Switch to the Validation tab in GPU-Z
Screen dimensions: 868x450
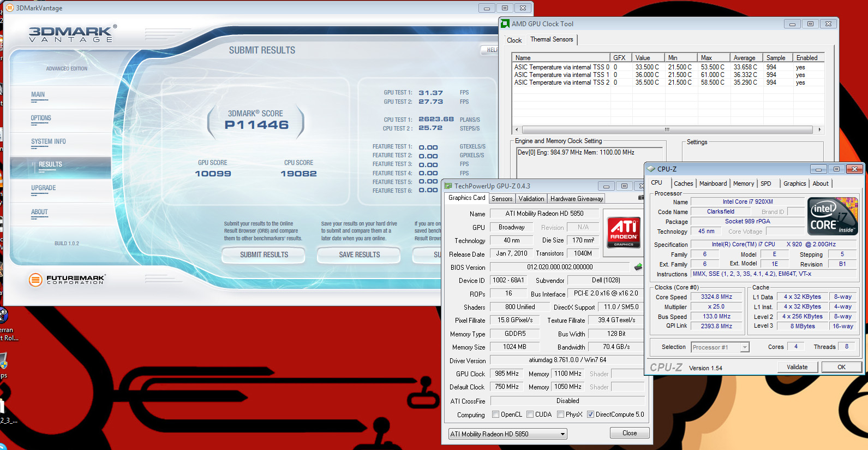[531, 199]
